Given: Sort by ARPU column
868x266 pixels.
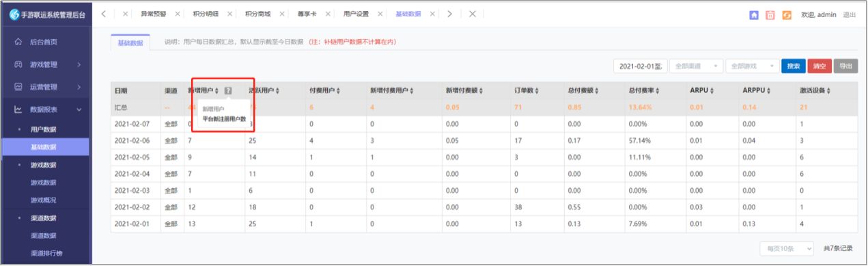Looking at the screenshot, I should pyautogui.click(x=712, y=90).
